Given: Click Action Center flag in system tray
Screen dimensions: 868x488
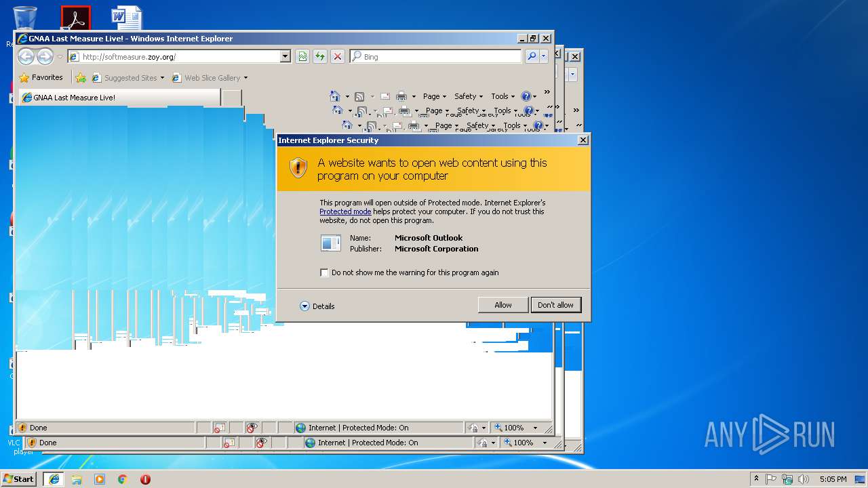Looking at the screenshot, I should 771,479.
